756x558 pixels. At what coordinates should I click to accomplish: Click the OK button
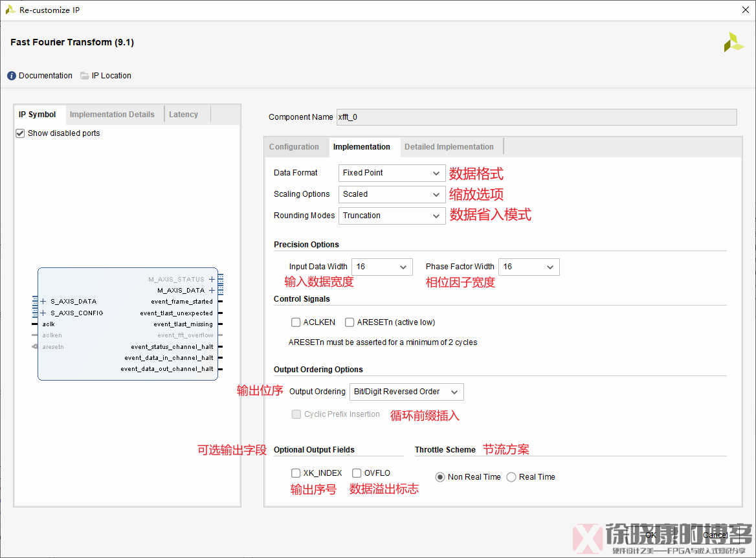[649, 535]
